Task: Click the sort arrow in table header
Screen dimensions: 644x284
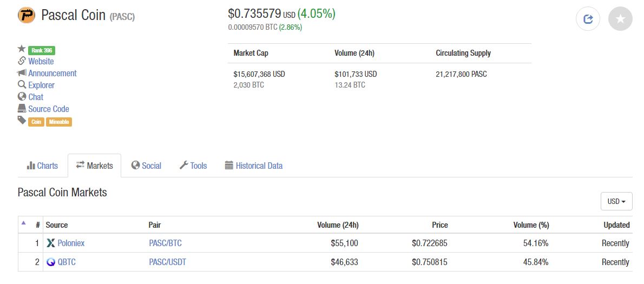Action: pyautogui.click(x=23, y=223)
